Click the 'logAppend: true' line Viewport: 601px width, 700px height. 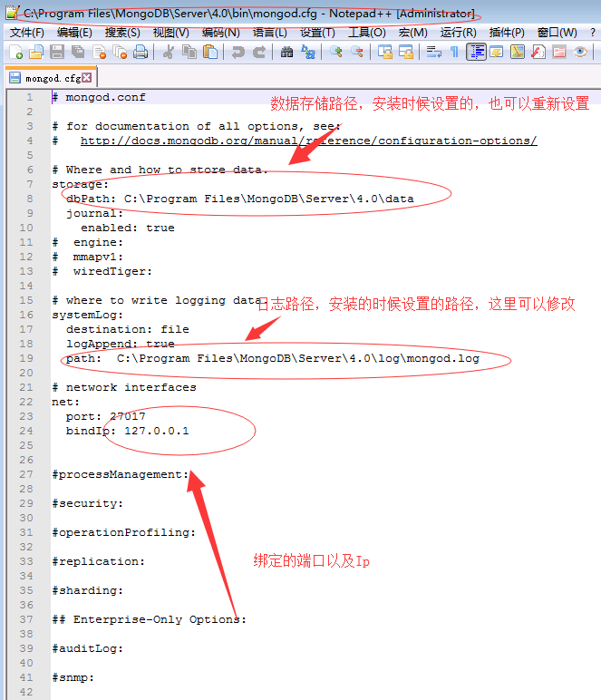pos(121,344)
